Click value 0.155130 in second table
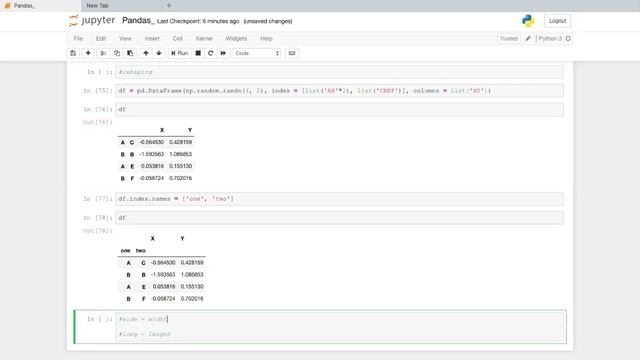The height and width of the screenshot is (360, 640). (x=192, y=287)
